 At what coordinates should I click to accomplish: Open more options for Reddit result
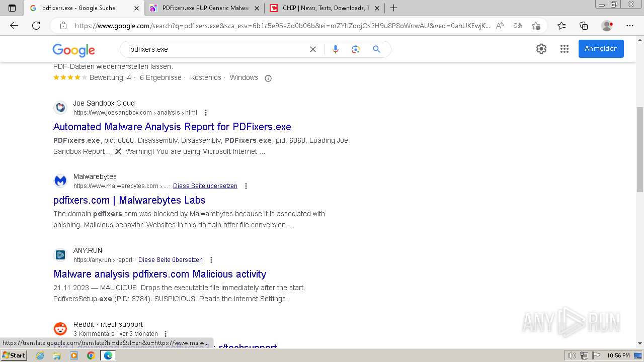(166, 334)
